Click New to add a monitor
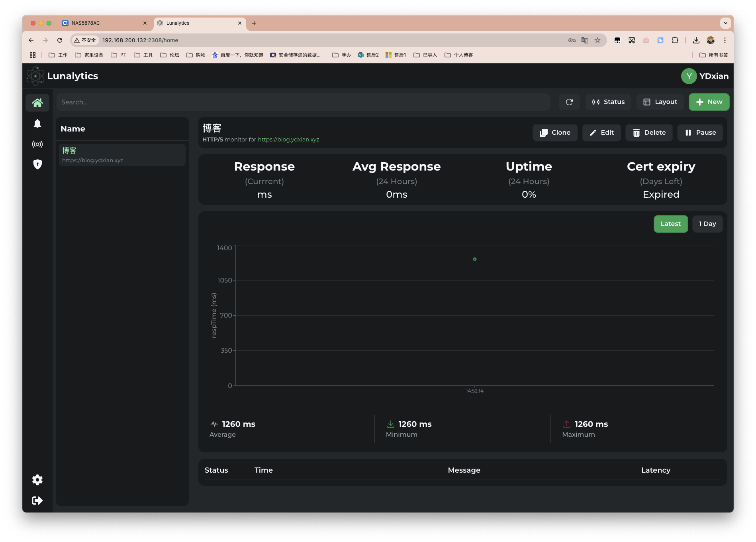 709,102
